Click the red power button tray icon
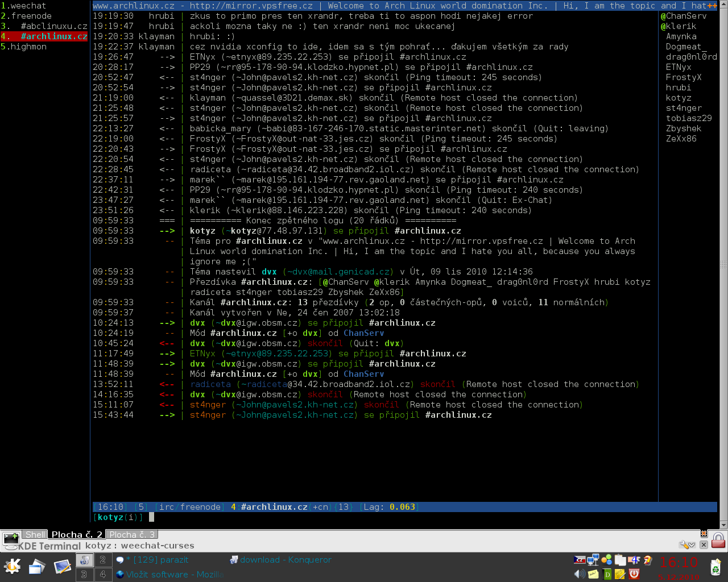This screenshot has width=728, height=582. tap(634, 574)
